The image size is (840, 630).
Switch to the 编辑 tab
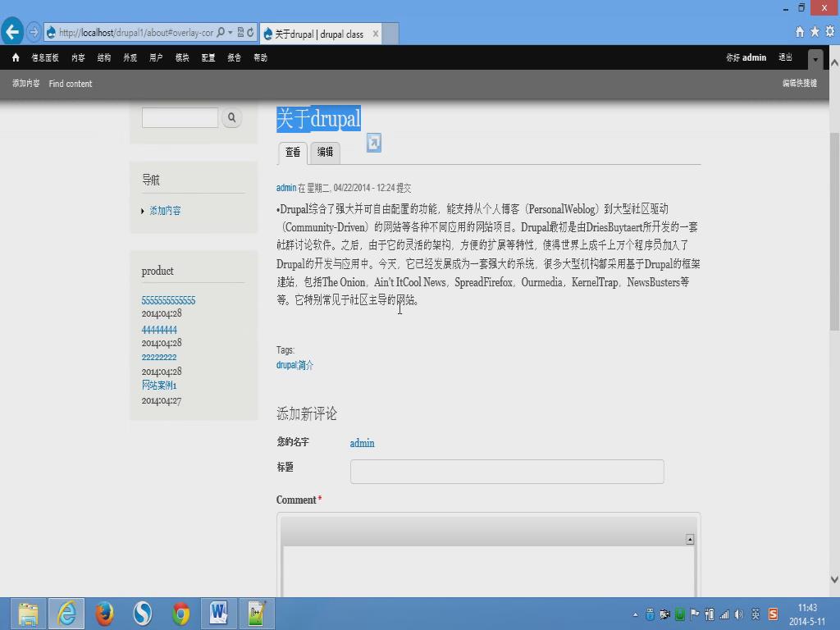click(325, 153)
